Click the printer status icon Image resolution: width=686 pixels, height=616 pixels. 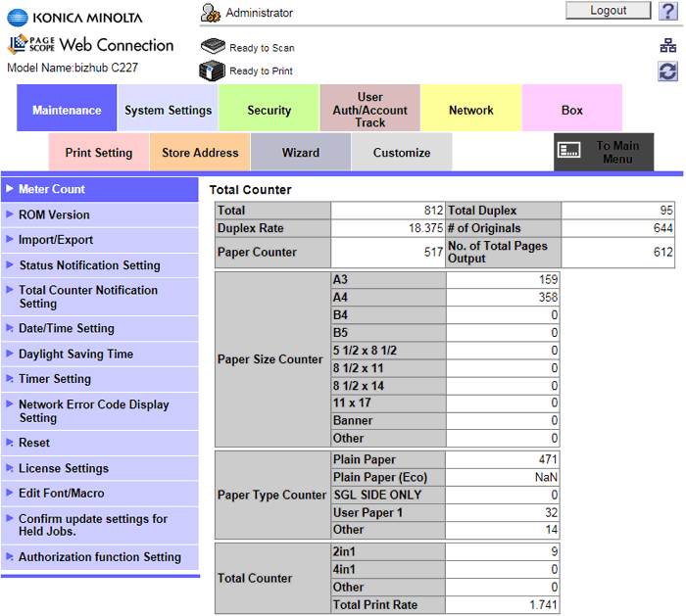(x=213, y=71)
